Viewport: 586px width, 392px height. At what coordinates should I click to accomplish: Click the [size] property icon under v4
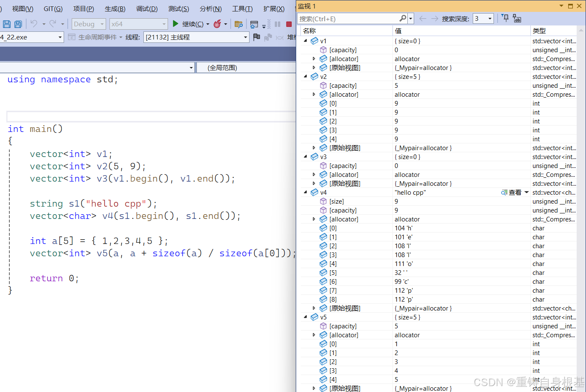(x=323, y=201)
